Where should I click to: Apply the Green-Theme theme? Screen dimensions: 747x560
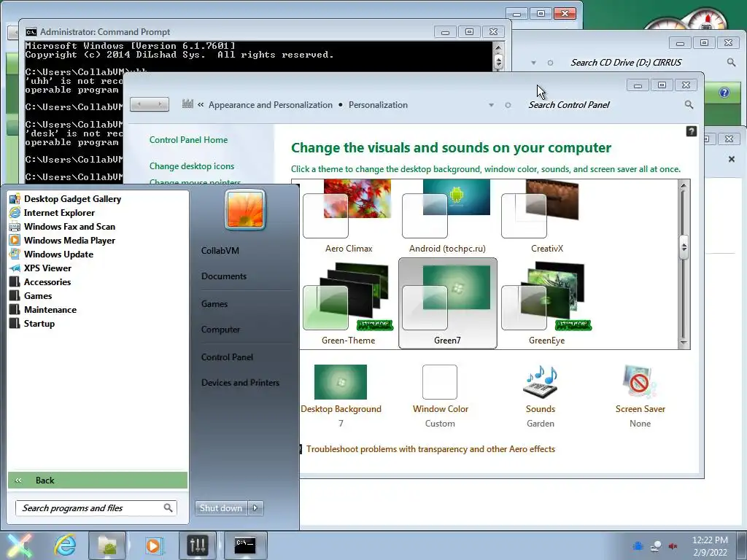[x=348, y=303]
